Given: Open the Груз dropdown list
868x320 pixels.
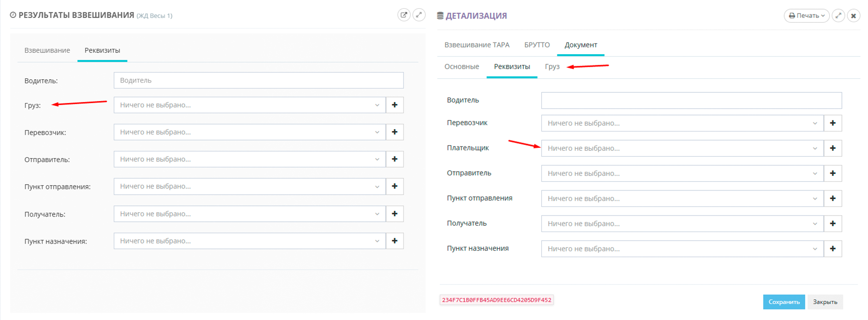Looking at the screenshot, I should [250, 105].
